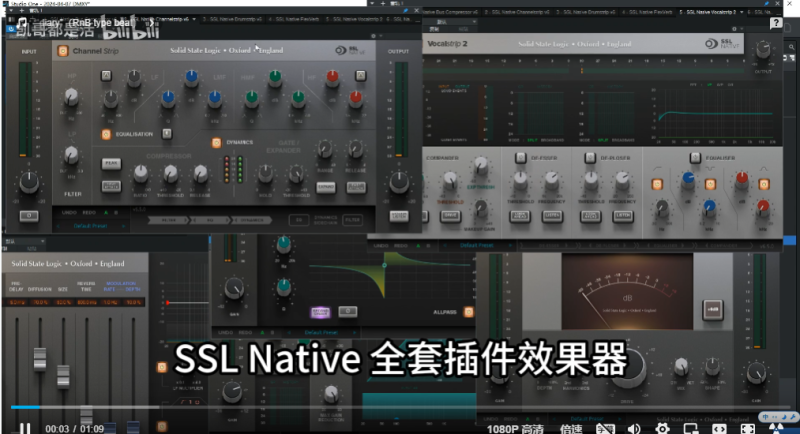Image resolution: width=800 pixels, height=434 pixels.
Task: Toggle high-pass band power in Vocalstrip EQ
Action: pos(657,184)
